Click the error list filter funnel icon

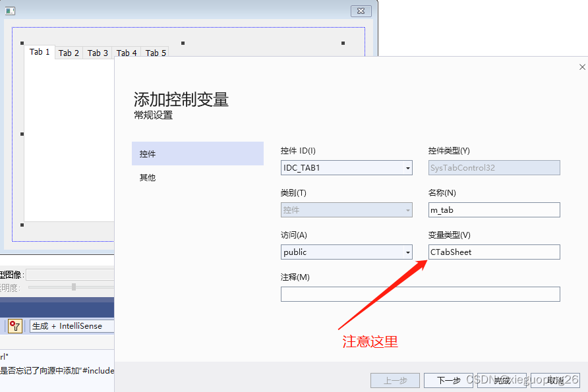coord(15,326)
